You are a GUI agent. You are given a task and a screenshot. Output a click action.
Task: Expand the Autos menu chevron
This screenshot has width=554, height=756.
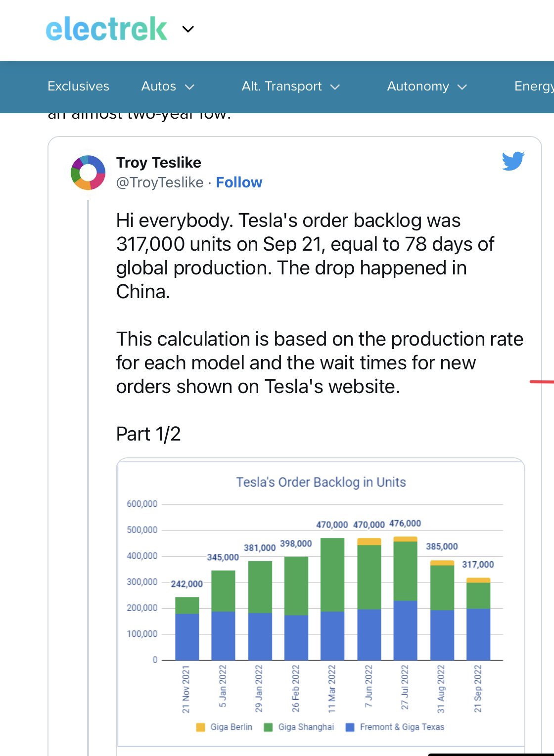[189, 87]
